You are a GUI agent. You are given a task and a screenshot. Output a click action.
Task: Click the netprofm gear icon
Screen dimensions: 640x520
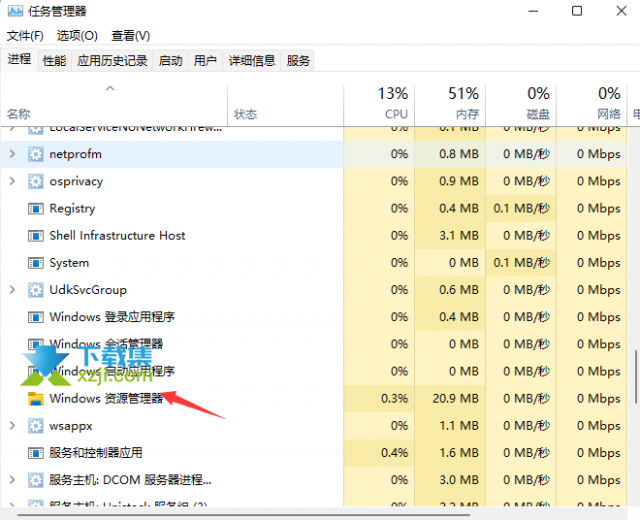tap(36, 154)
